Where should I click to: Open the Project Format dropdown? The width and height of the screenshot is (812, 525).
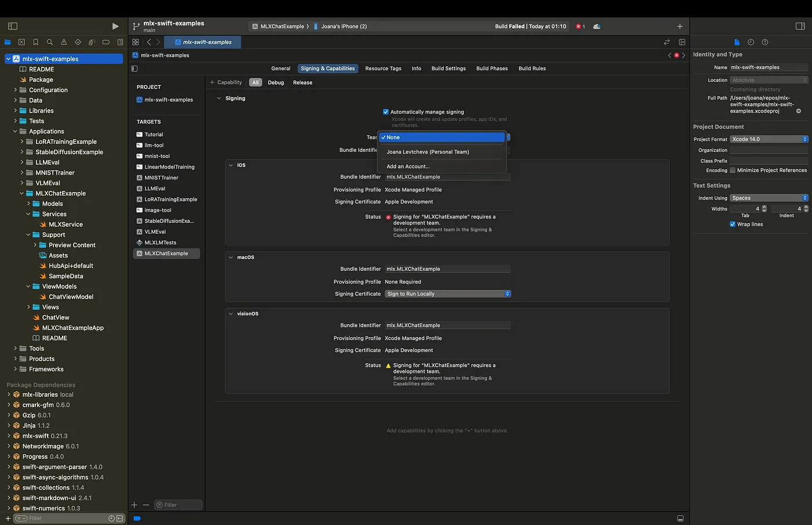pyautogui.click(x=768, y=139)
